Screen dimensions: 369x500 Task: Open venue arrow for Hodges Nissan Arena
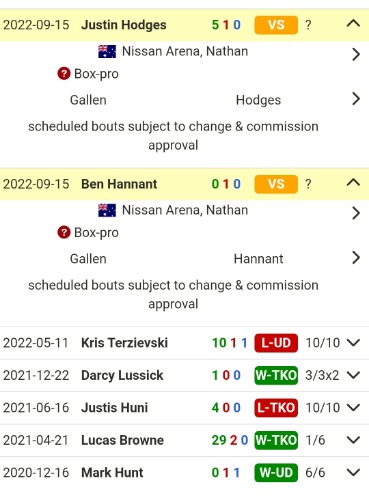point(356,54)
